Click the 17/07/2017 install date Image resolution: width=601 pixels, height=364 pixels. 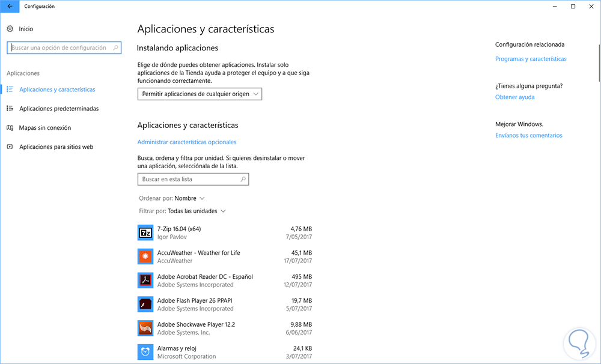(298, 261)
